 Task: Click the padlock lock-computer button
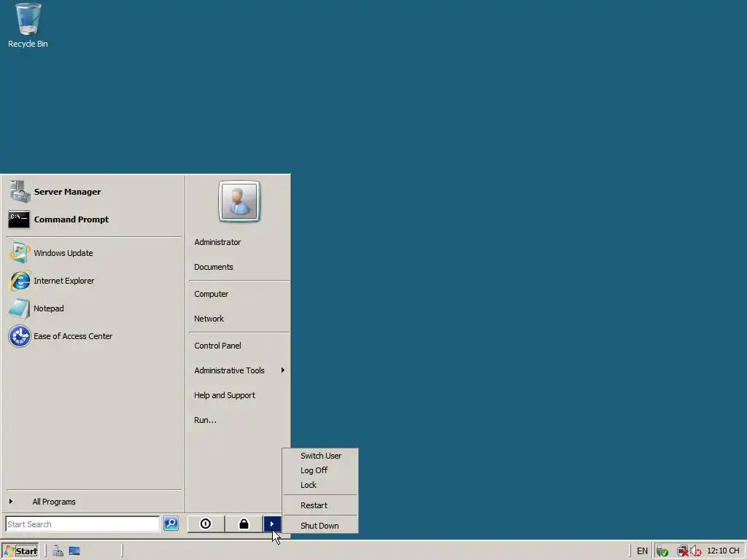[x=244, y=524]
